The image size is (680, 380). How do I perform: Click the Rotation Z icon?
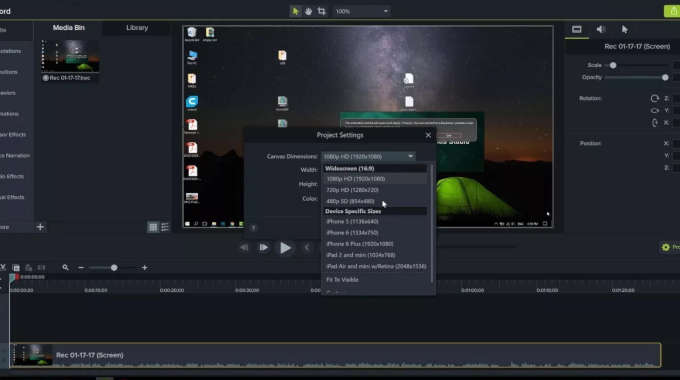pyautogui.click(x=654, y=98)
